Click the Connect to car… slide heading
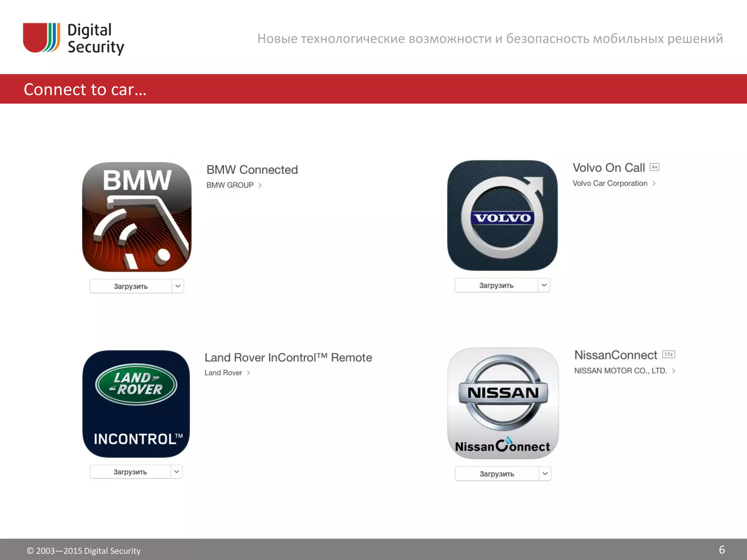 click(85, 89)
